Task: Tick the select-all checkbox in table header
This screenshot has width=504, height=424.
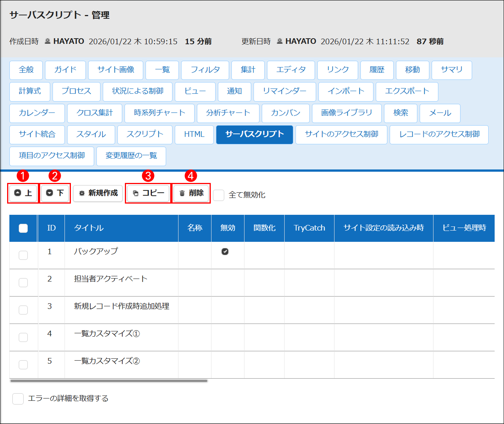Action: pyautogui.click(x=23, y=228)
